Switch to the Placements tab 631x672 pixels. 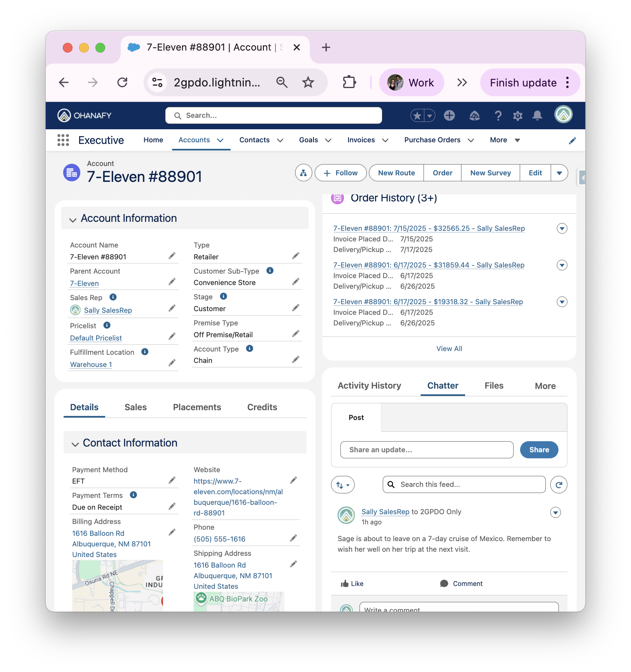(x=197, y=407)
